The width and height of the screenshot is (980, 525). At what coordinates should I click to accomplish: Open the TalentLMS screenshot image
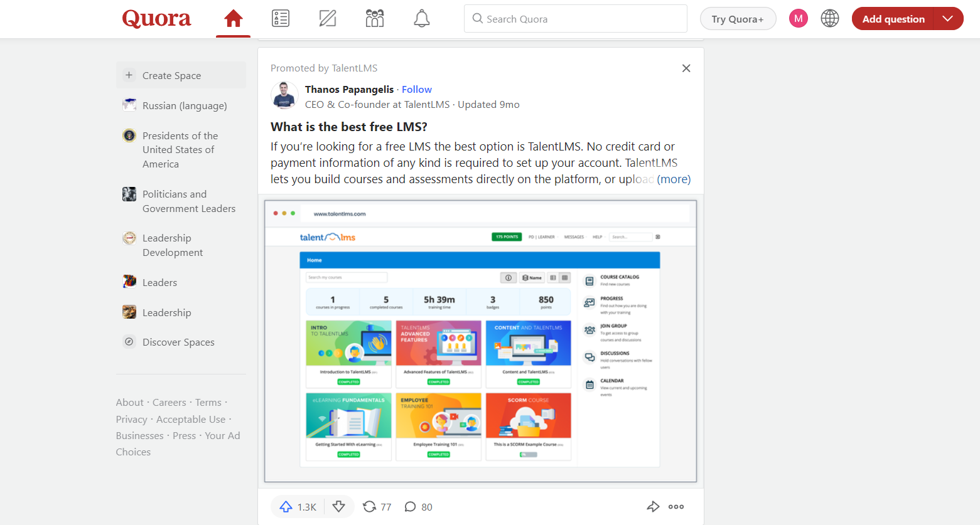click(x=481, y=341)
